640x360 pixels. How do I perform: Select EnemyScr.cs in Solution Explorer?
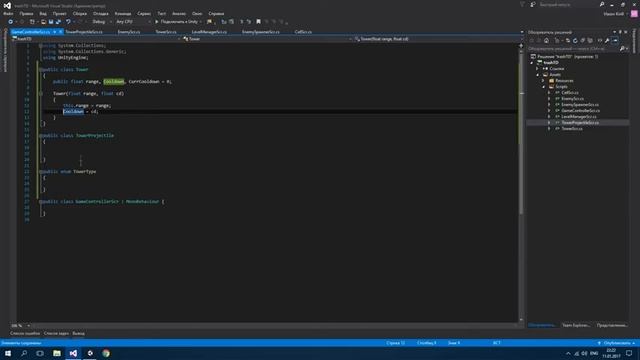[x=572, y=99]
